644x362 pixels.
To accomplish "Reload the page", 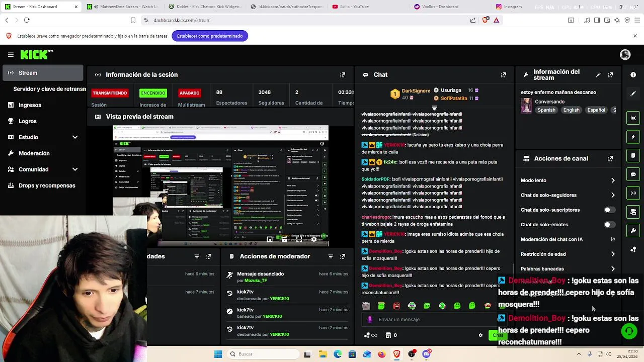I will coord(27,20).
